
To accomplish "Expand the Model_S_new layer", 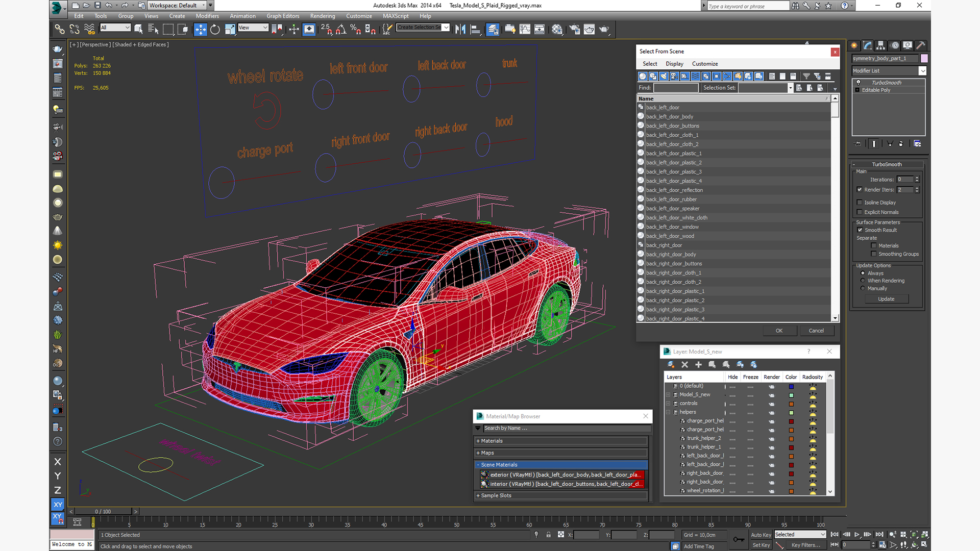I will click(668, 394).
